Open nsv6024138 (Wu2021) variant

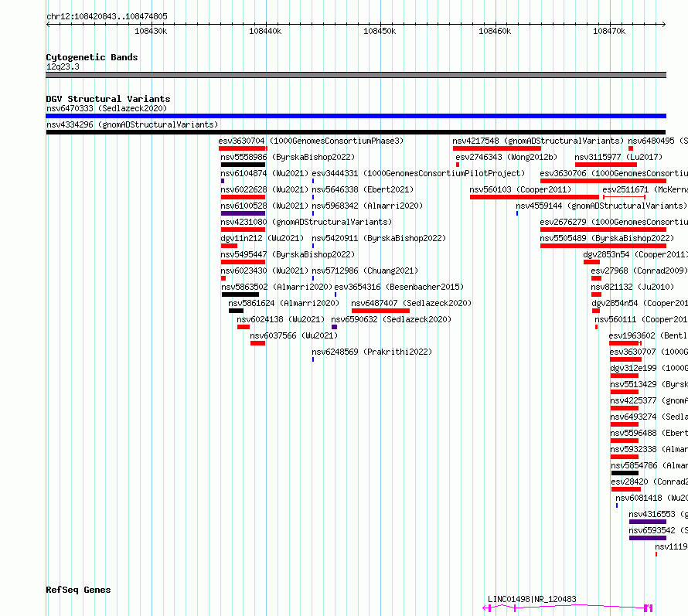(x=281, y=319)
